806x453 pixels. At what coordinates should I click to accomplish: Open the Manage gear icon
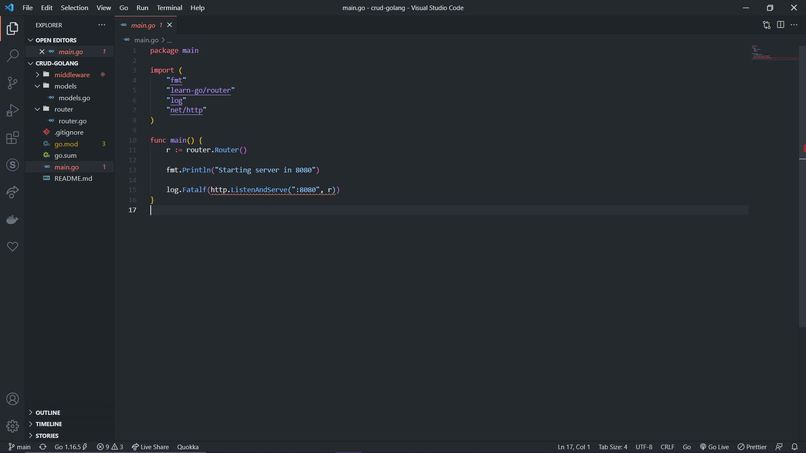point(12,426)
